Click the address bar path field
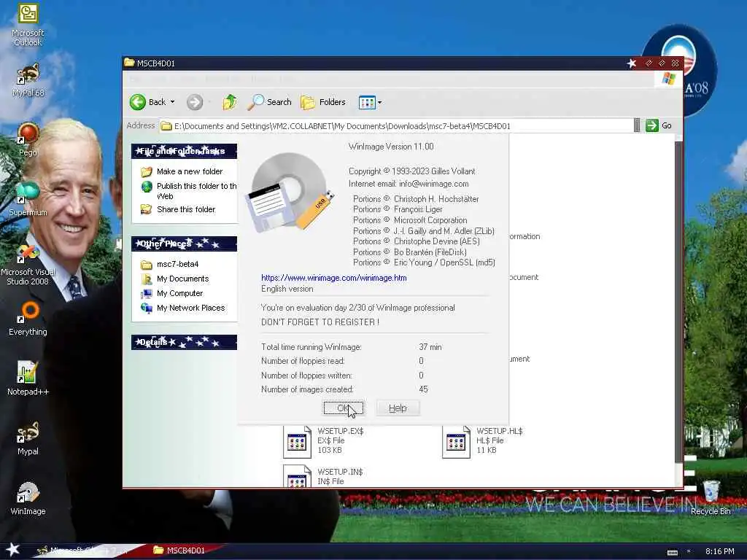The image size is (747, 560). click(396, 126)
